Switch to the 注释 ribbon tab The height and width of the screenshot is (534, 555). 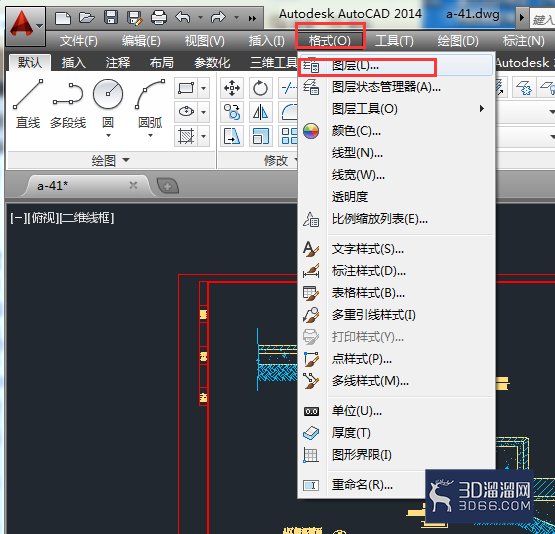(118, 63)
